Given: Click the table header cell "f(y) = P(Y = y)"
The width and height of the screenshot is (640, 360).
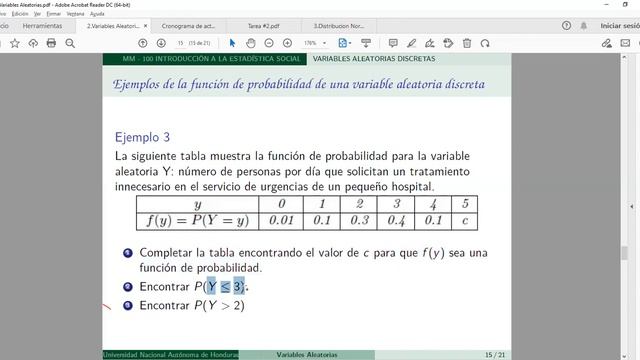Looking at the screenshot, I should tap(198, 220).
